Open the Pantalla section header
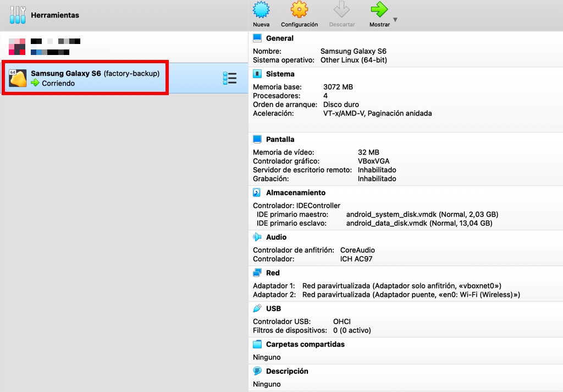 pos(280,139)
